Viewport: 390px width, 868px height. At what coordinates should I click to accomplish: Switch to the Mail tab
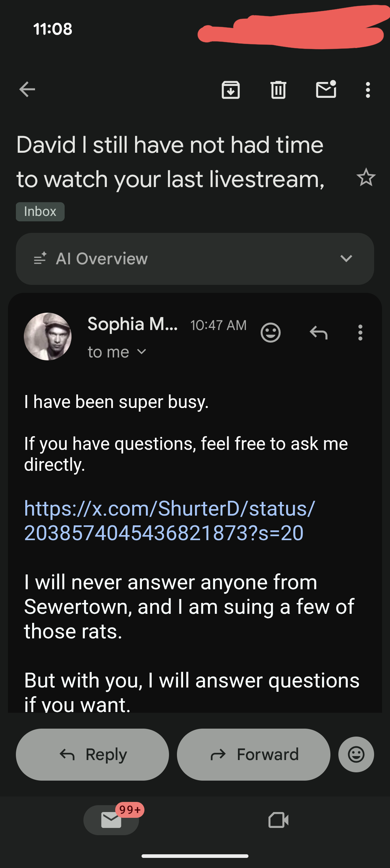tap(111, 820)
